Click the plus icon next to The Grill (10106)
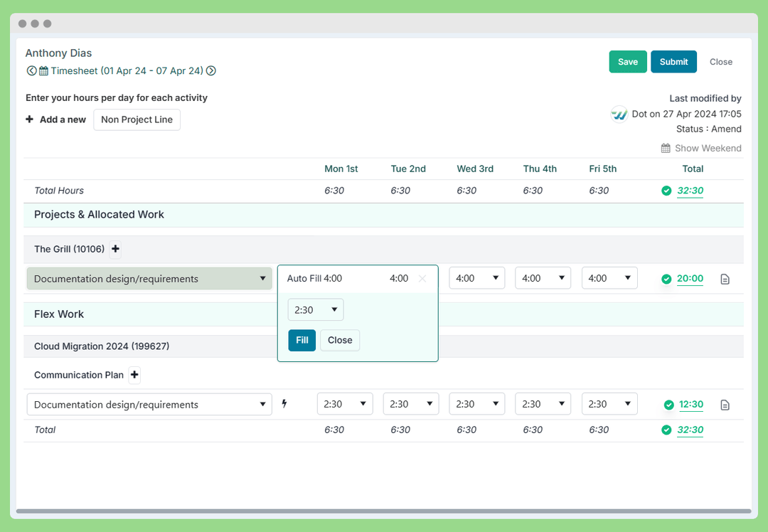 pyautogui.click(x=115, y=249)
